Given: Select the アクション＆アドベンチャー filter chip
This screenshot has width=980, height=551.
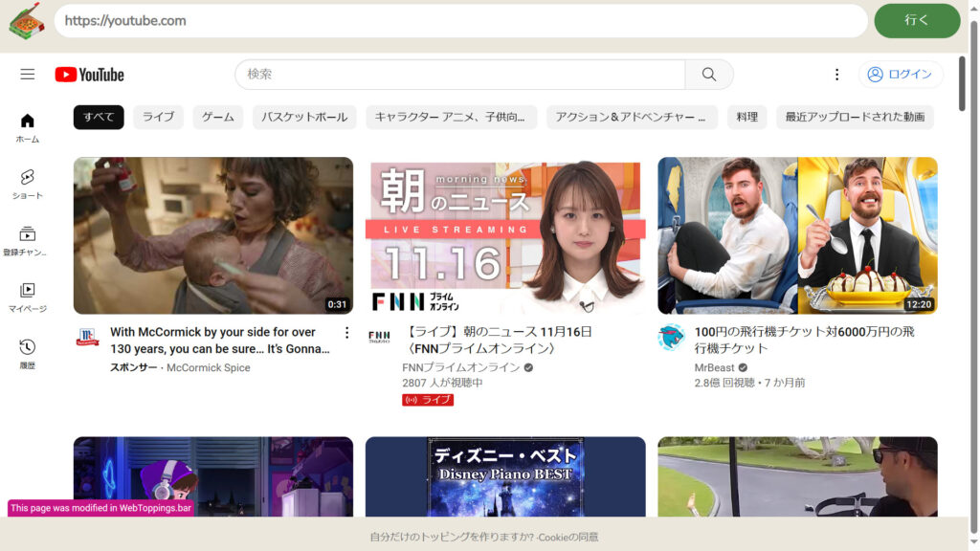Looking at the screenshot, I should [x=632, y=117].
